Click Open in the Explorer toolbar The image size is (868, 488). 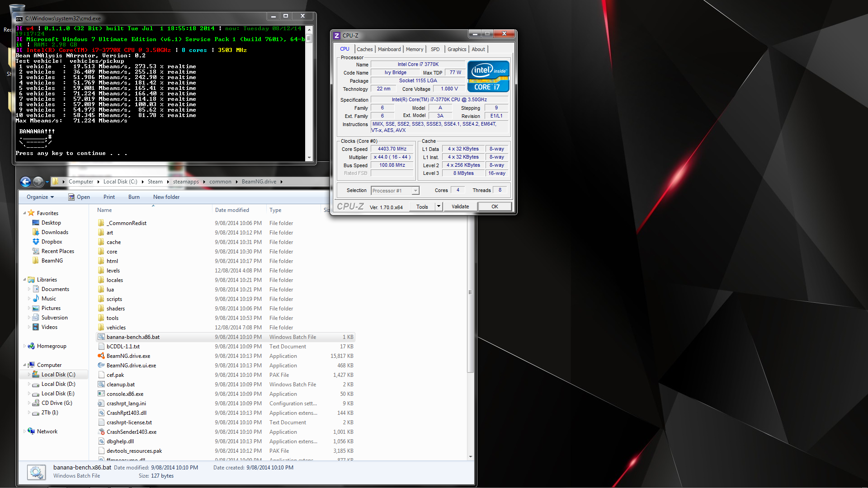79,197
